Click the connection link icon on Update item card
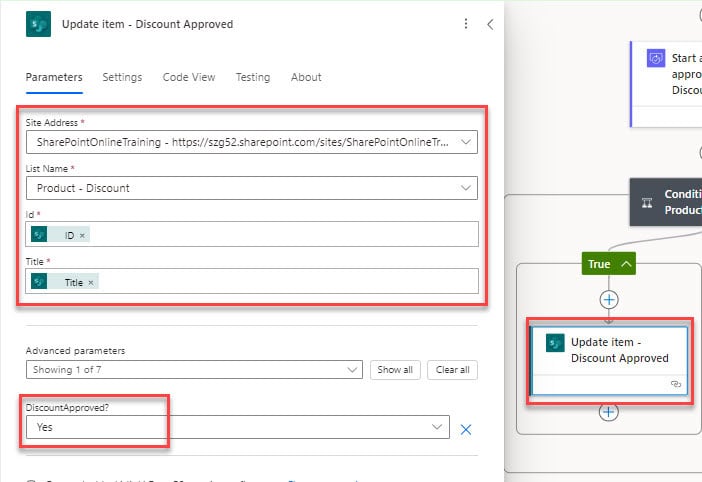 point(676,384)
